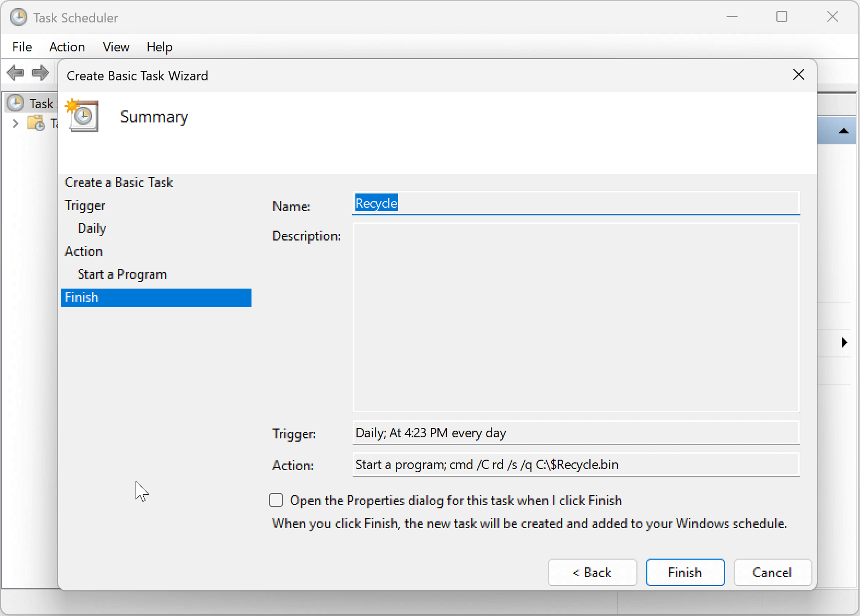Expand the Task Scheduler Library tree node
The width and height of the screenshot is (860, 616).
coord(15,124)
